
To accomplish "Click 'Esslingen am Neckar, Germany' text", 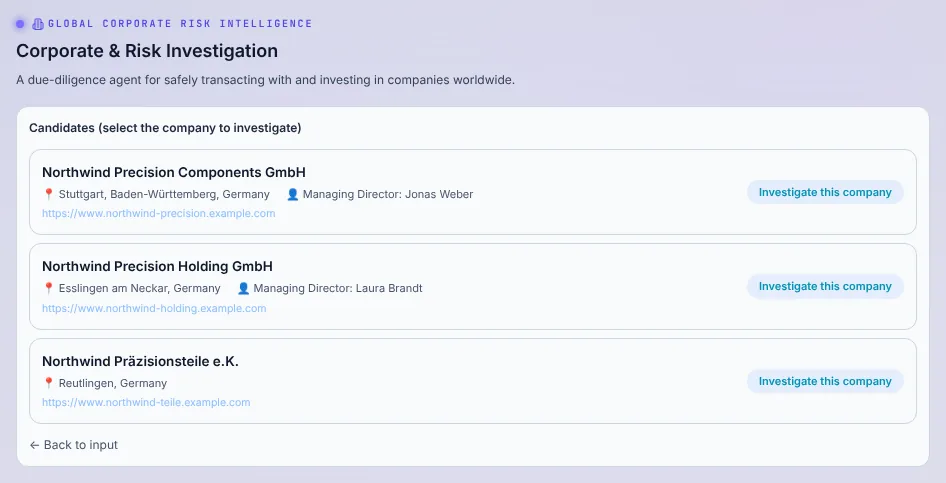I will [139, 288].
